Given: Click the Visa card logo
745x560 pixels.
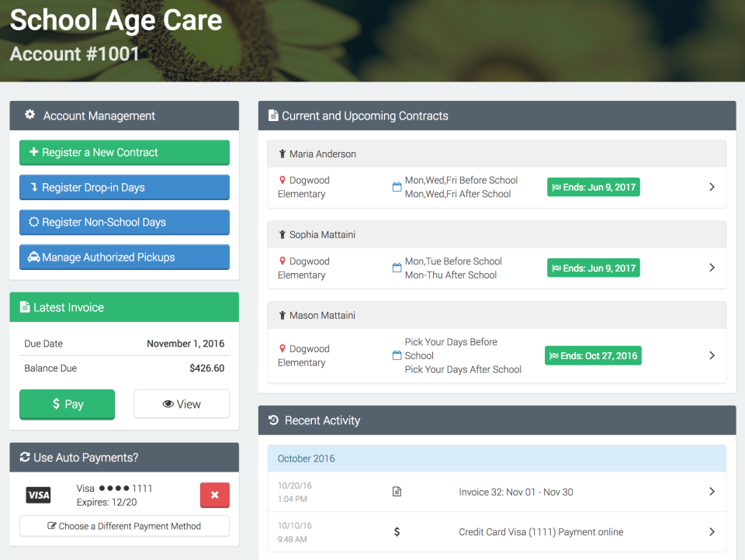Looking at the screenshot, I should (38, 495).
